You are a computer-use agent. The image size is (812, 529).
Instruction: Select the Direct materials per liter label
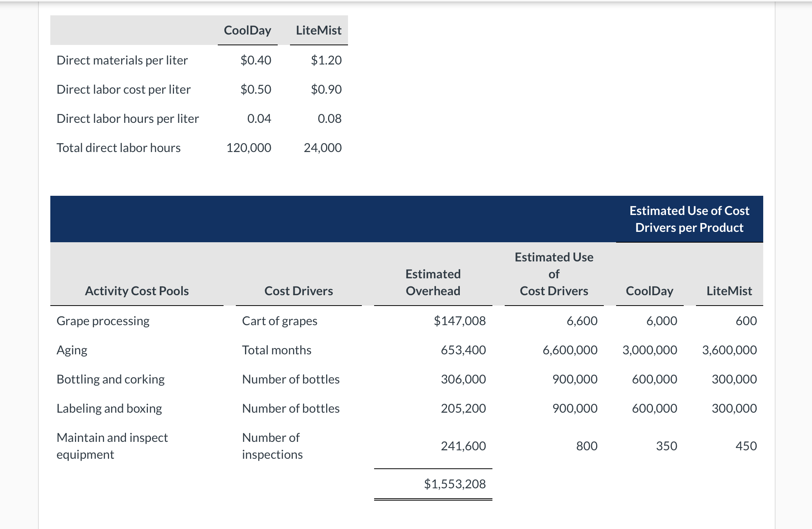point(121,60)
